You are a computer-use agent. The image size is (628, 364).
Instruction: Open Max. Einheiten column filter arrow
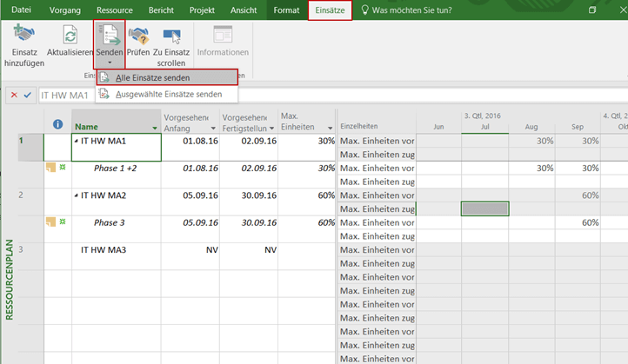click(x=330, y=127)
